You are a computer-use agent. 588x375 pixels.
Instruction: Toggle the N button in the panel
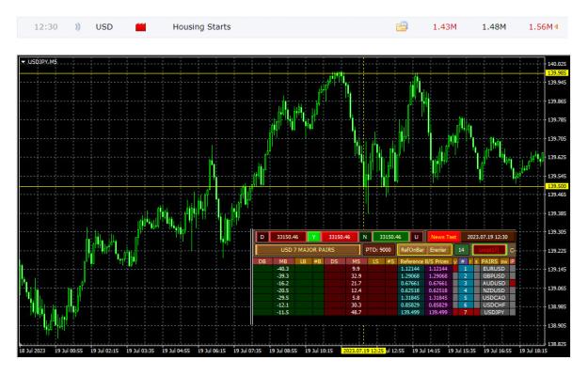365,237
